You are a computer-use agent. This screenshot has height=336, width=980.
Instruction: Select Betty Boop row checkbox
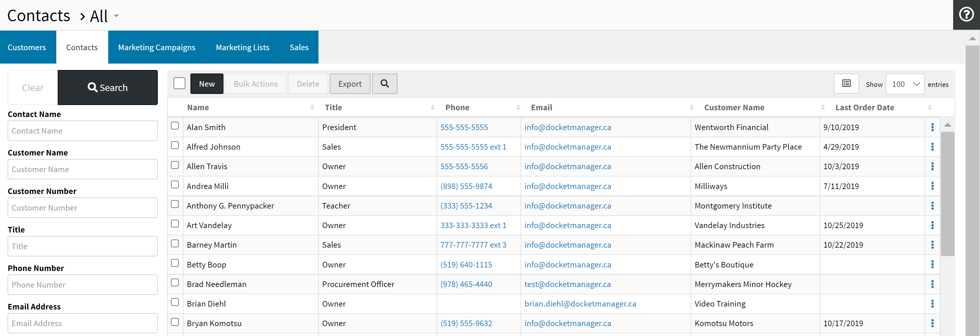click(175, 263)
